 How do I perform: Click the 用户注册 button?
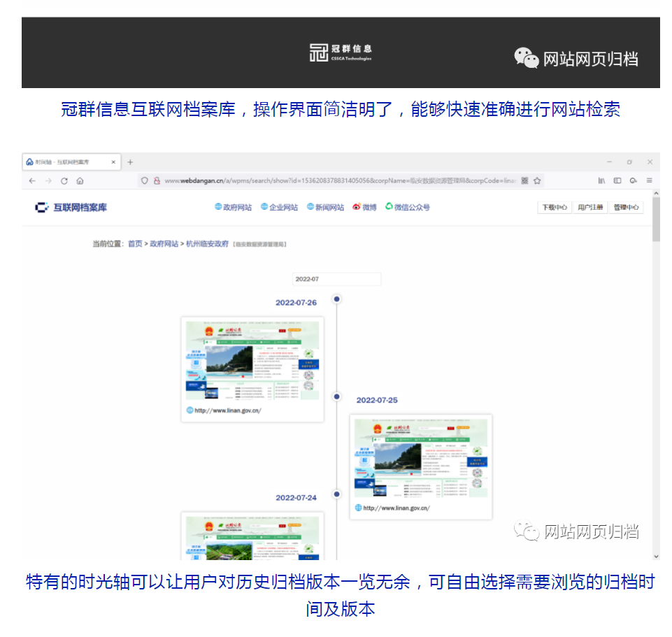click(591, 208)
